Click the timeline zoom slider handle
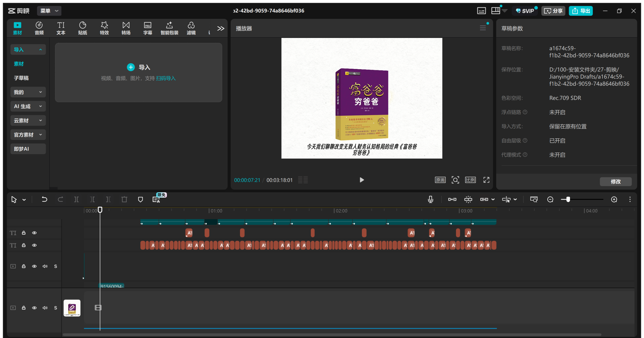644x338 pixels. tap(568, 199)
